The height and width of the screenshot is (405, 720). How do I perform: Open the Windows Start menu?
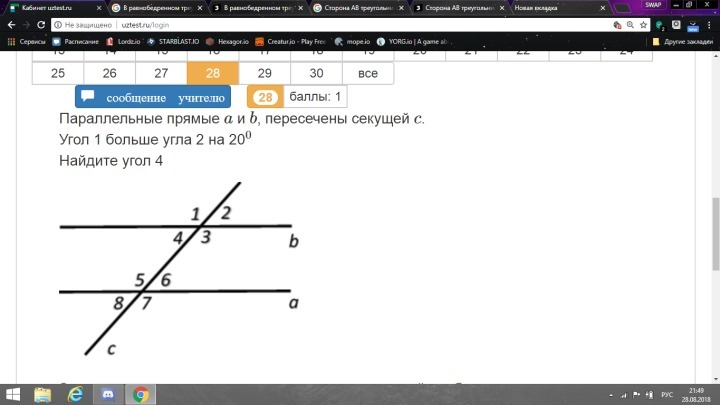pyautogui.click(x=13, y=394)
